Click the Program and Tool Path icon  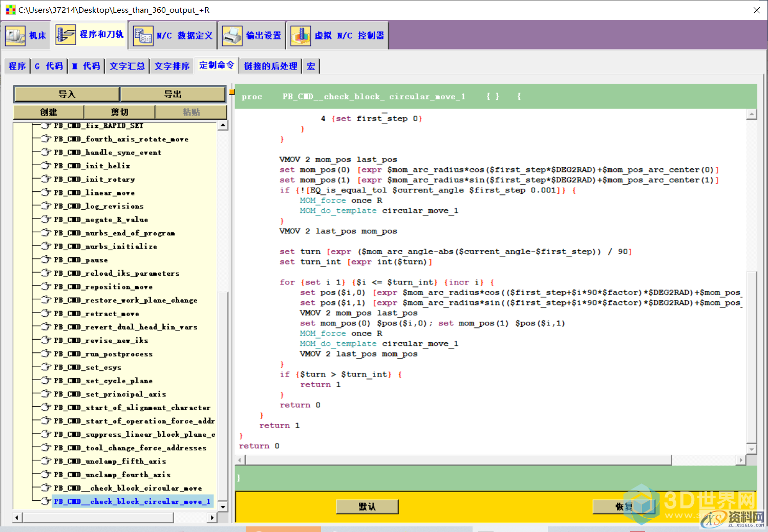pyautogui.click(x=66, y=35)
